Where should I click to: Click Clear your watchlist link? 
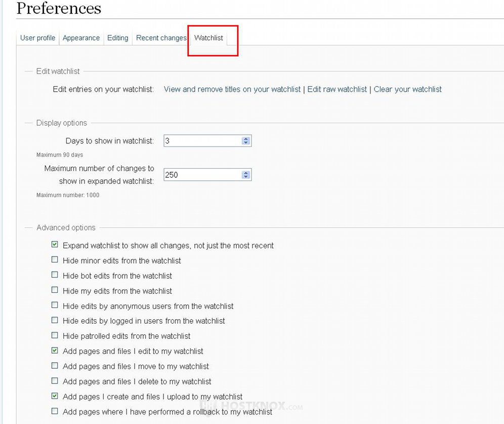click(x=407, y=89)
